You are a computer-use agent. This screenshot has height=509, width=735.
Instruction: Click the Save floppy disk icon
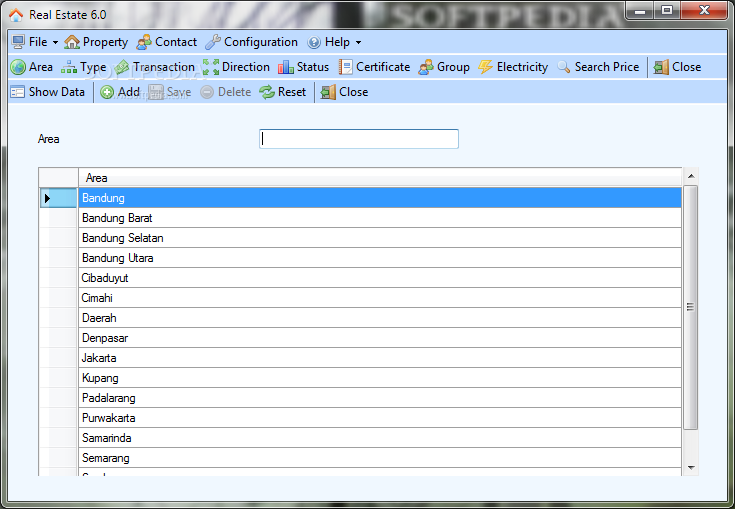pyautogui.click(x=156, y=92)
